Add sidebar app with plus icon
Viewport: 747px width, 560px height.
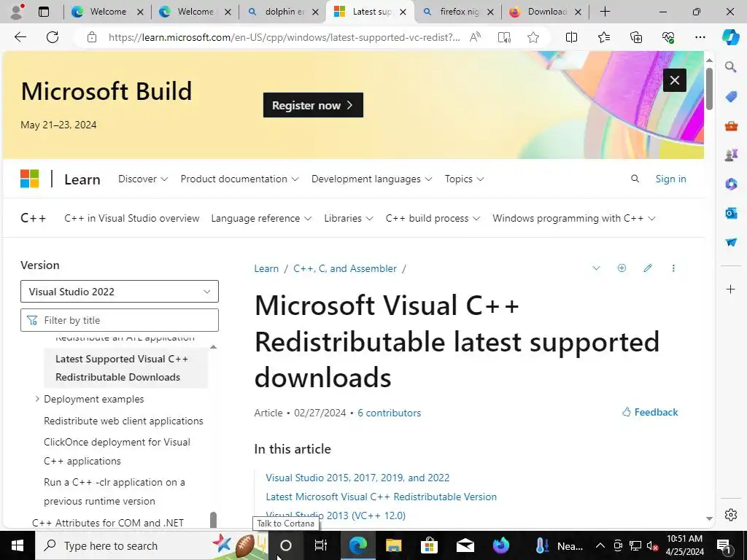click(x=731, y=289)
